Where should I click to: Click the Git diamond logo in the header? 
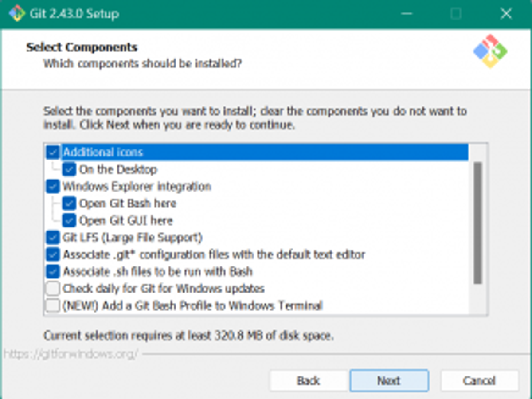coord(490,51)
